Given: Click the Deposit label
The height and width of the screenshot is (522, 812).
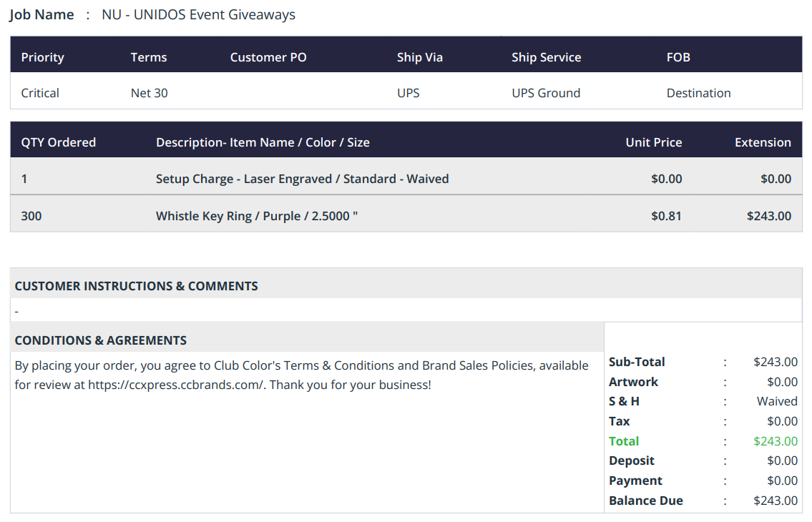Looking at the screenshot, I should pyautogui.click(x=632, y=461).
